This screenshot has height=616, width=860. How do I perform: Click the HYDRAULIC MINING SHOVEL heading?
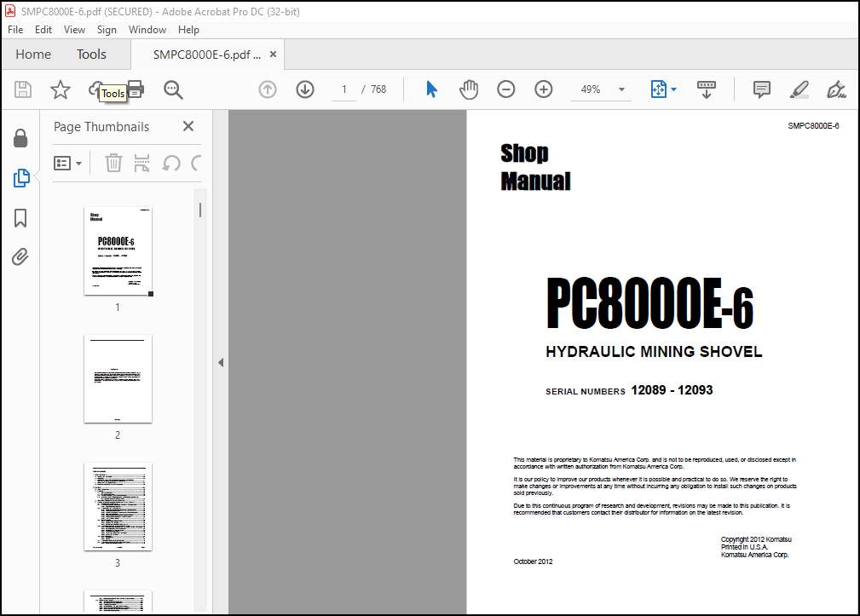[654, 351]
